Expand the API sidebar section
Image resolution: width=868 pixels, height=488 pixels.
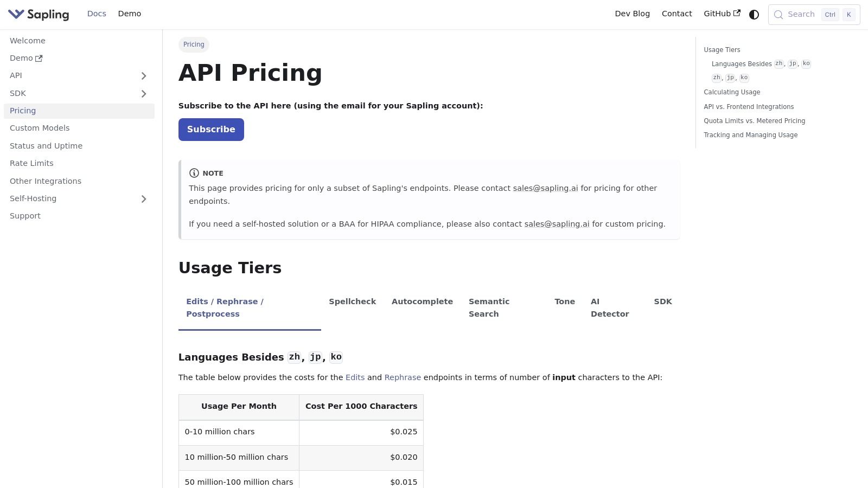click(x=144, y=76)
